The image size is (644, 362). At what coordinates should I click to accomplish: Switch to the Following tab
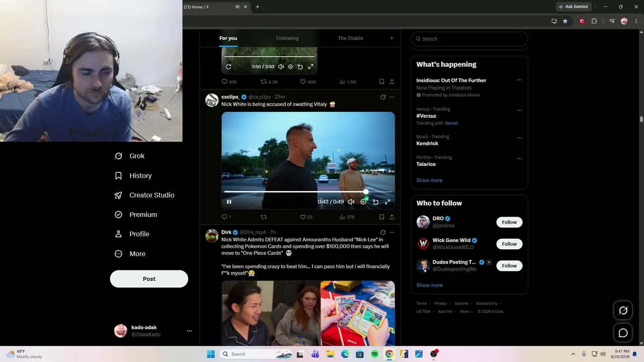tap(287, 38)
